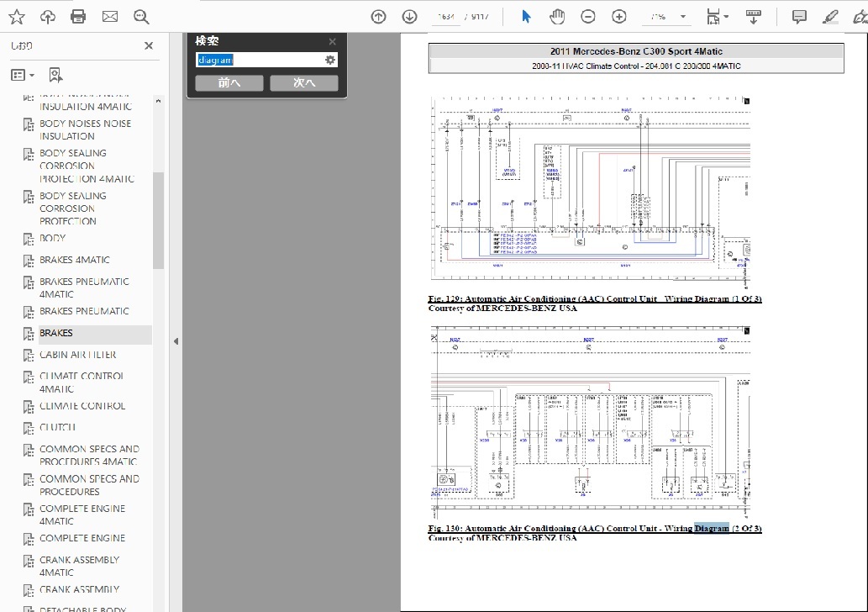868x612 pixels.
Task: Close the bookmarks panel
Action: pyautogui.click(x=149, y=46)
